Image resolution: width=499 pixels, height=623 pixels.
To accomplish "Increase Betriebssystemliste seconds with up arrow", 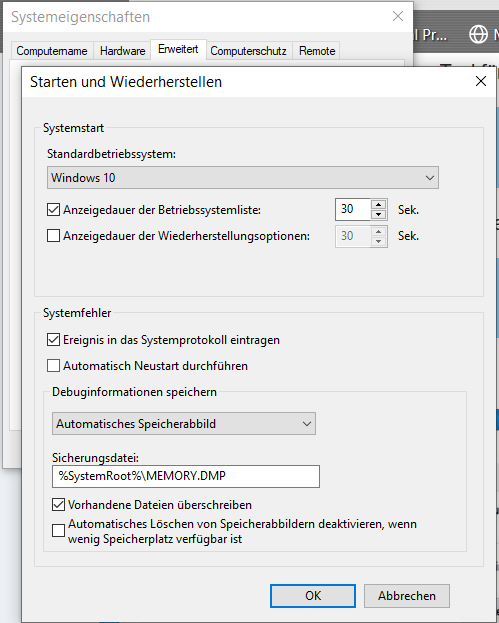I will 379,205.
